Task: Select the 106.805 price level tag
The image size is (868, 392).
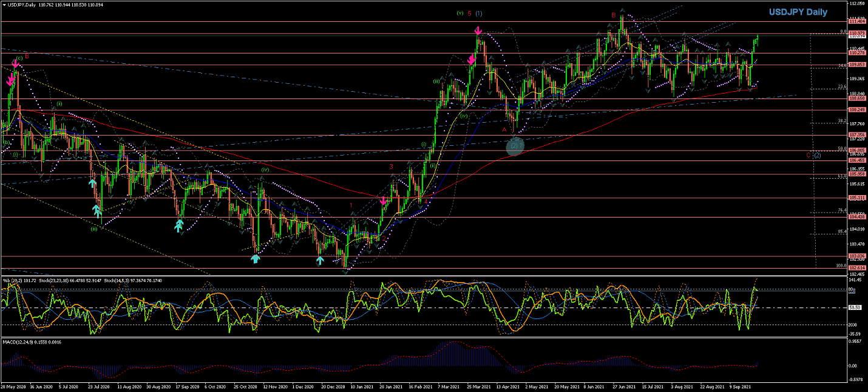Action: tap(856, 150)
